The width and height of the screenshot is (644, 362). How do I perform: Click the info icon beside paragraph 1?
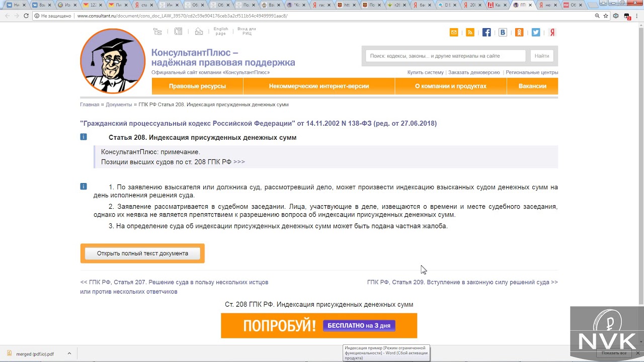point(84,186)
